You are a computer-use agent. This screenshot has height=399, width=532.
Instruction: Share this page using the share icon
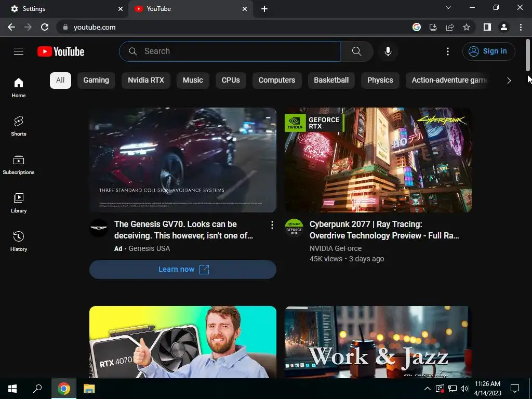pyautogui.click(x=450, y=27)
